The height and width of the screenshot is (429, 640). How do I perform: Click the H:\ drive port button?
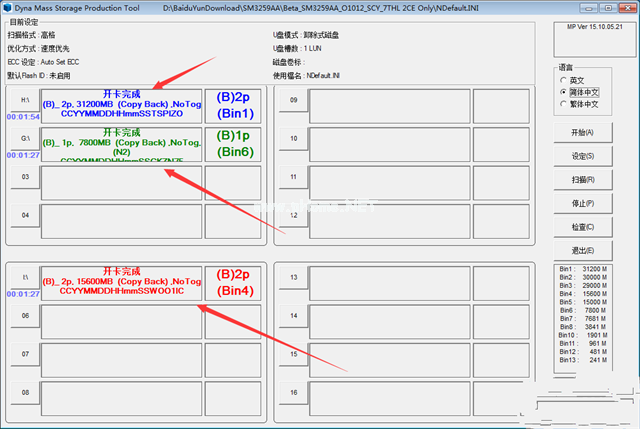pos(24,100)
